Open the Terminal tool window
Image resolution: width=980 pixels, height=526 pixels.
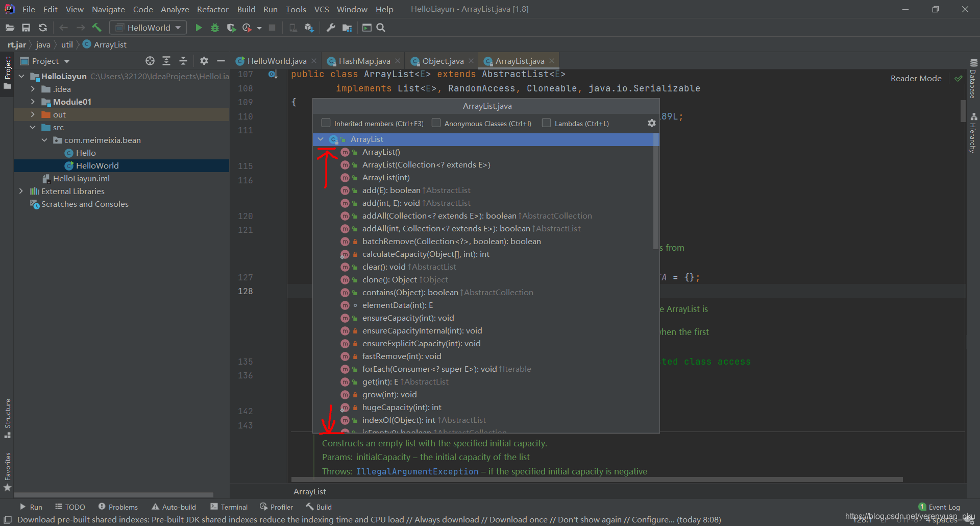[x=229, y=507]
